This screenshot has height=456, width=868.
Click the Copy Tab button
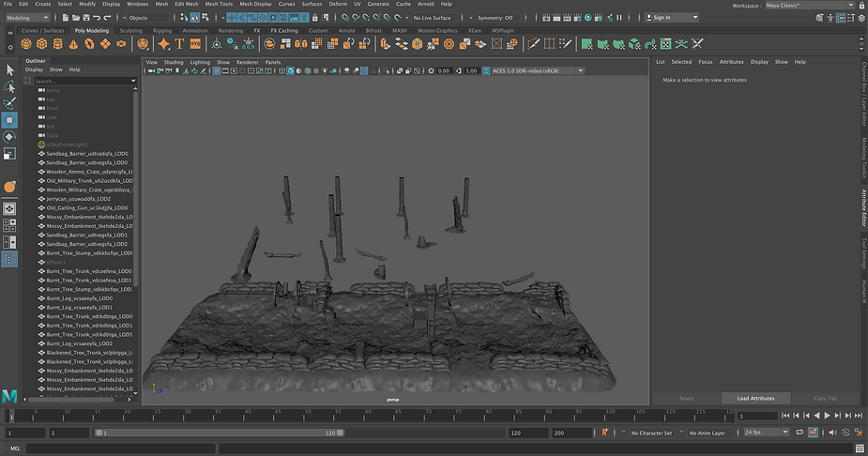(x=825, y=398)
